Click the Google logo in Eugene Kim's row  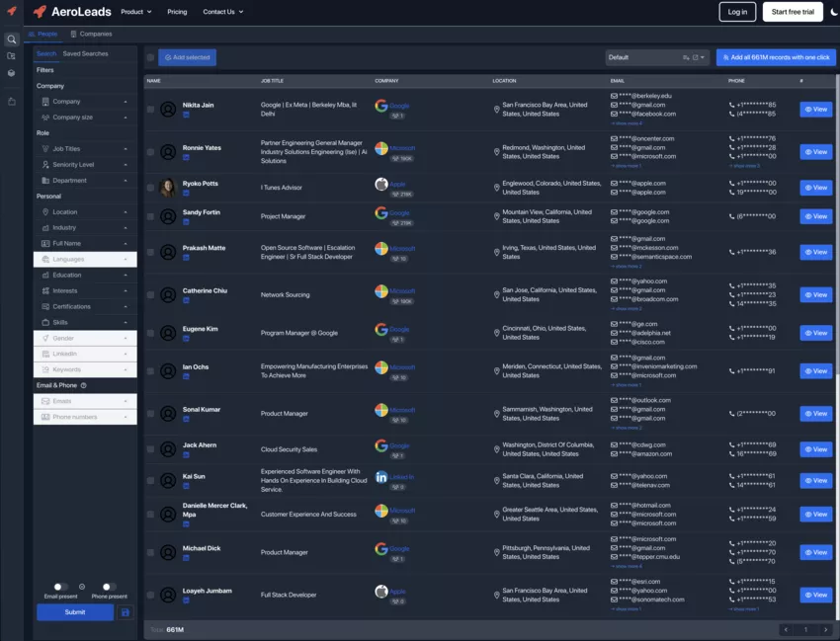pos(381,329)
